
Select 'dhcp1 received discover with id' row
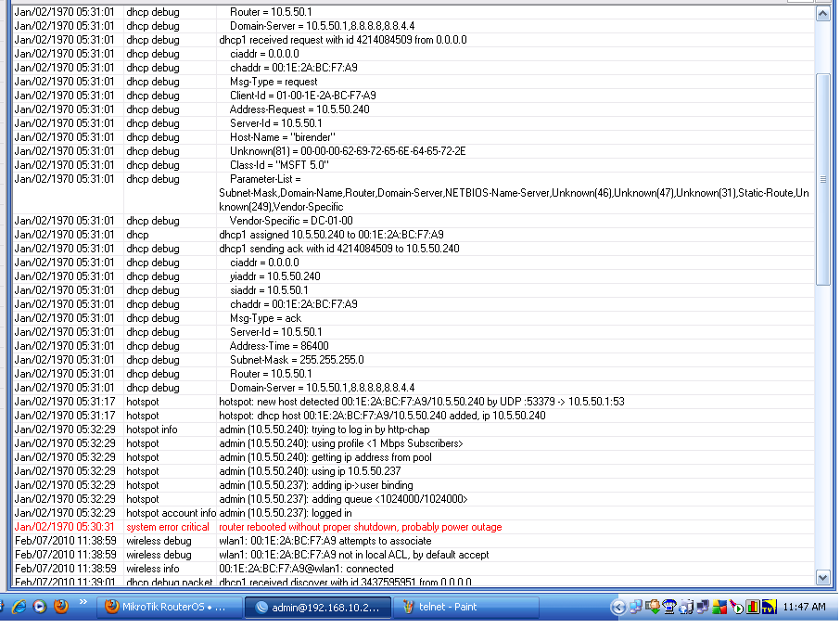[413, 582]
